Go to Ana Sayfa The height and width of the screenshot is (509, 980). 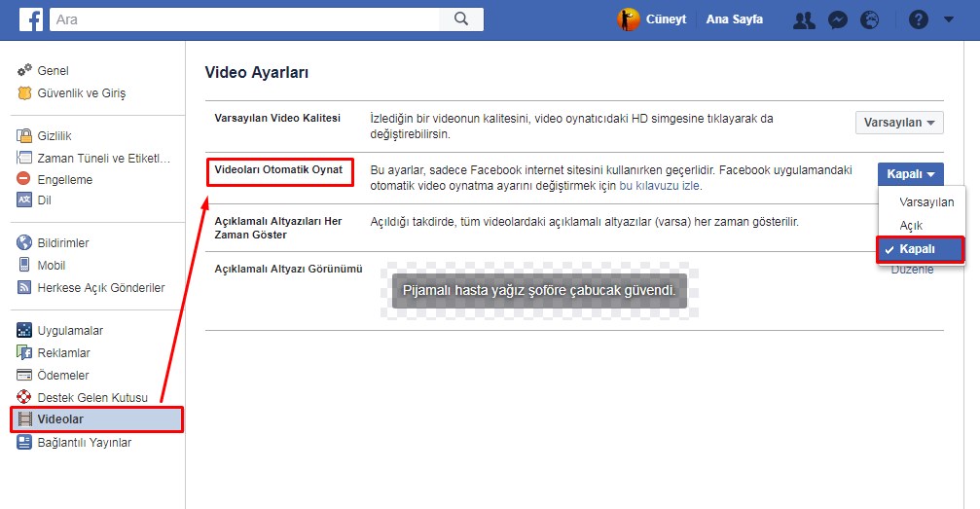click(734, 19)
